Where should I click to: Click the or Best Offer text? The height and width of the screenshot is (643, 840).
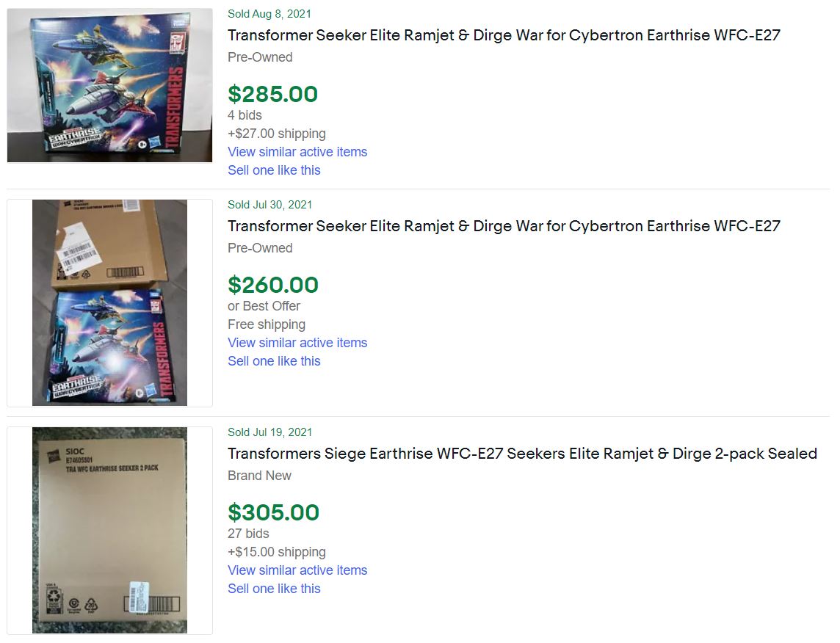pos(264,306)
